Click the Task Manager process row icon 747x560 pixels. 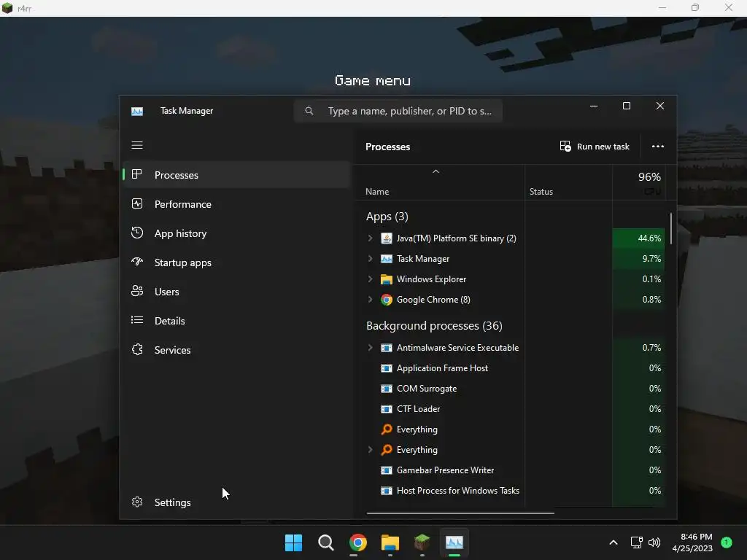point(387,259)
